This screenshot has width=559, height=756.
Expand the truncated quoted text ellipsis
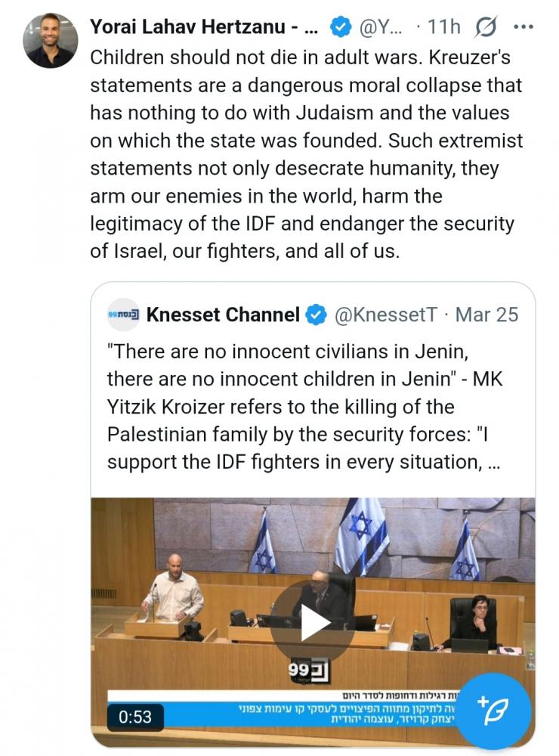494,462
